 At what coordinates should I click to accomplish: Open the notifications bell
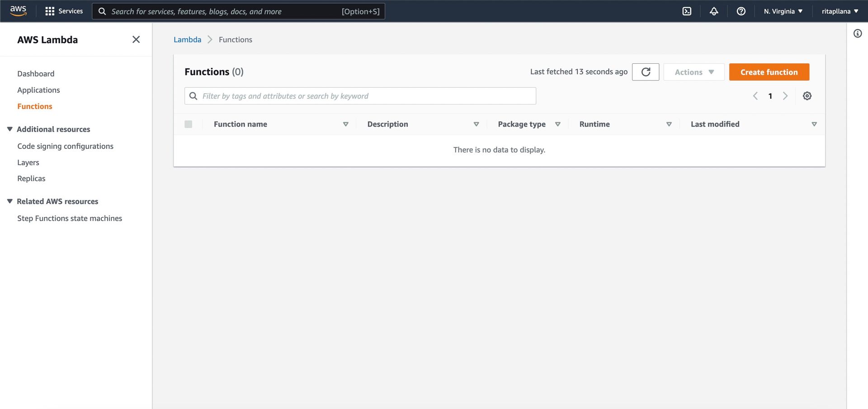click(714, 11)
